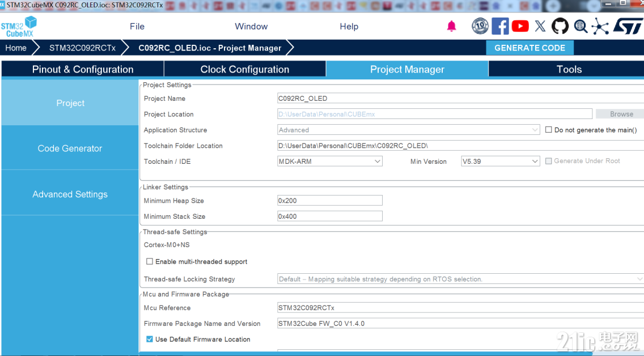644x356 pixels.
Task: Open the Code Generator side tab
Action: (70, 148)
